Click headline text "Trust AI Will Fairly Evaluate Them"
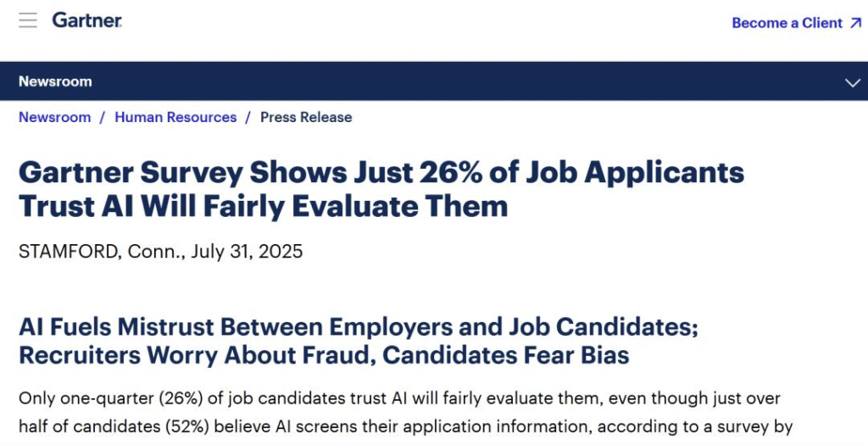868x445 pixels. coord(263,206)
